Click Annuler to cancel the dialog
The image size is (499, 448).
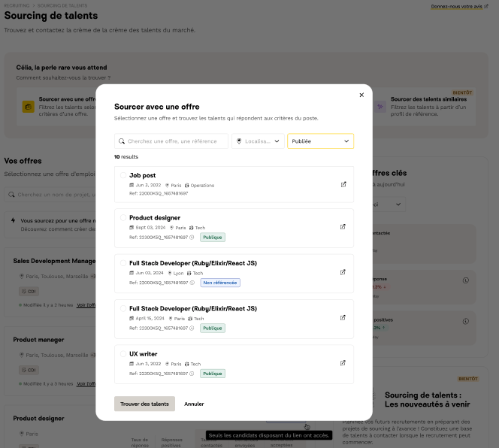point(194,404)
